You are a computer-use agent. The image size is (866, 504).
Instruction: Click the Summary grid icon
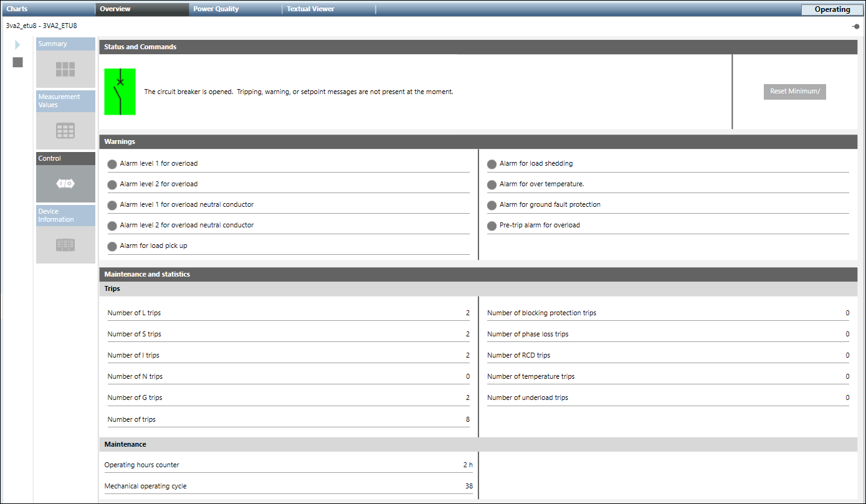point(65,69)
